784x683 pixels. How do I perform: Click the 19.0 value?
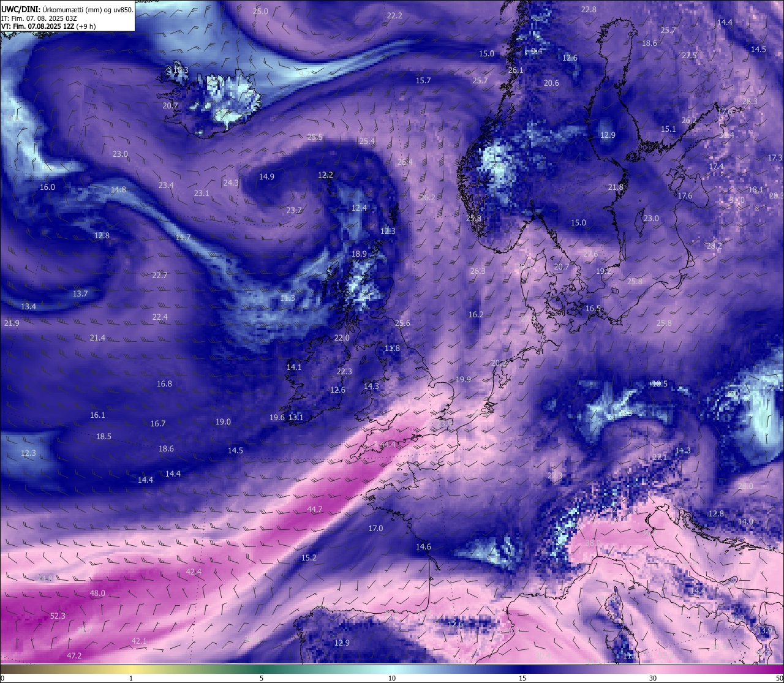tap(223, 422)
